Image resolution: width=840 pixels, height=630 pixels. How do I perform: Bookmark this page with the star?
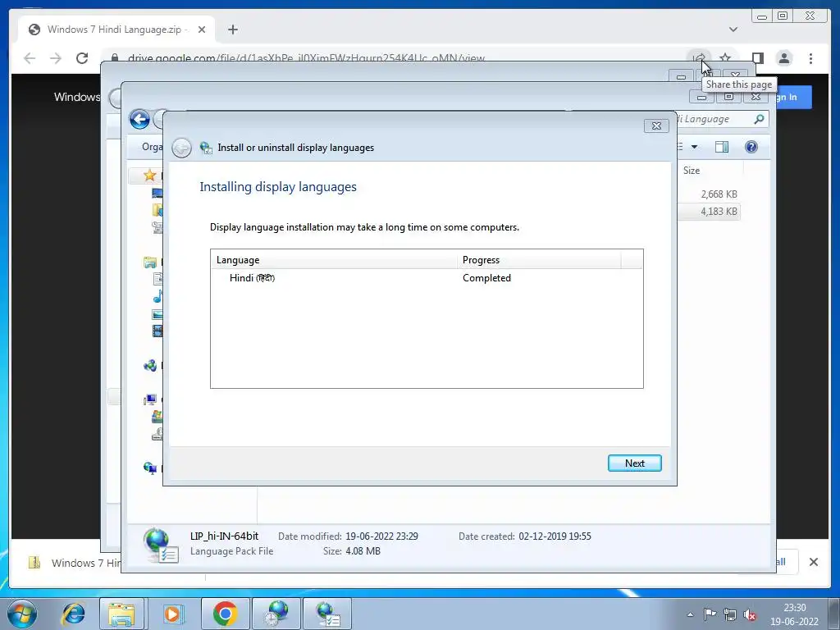(725, 58)
